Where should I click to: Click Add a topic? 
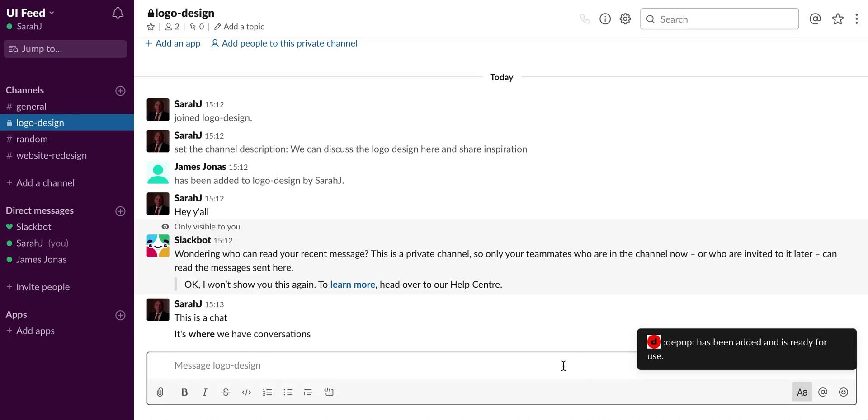tap(239, 27)
